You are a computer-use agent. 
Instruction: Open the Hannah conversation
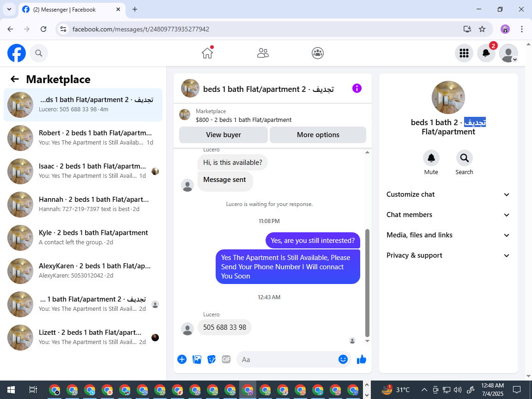(x=83, y=205)
